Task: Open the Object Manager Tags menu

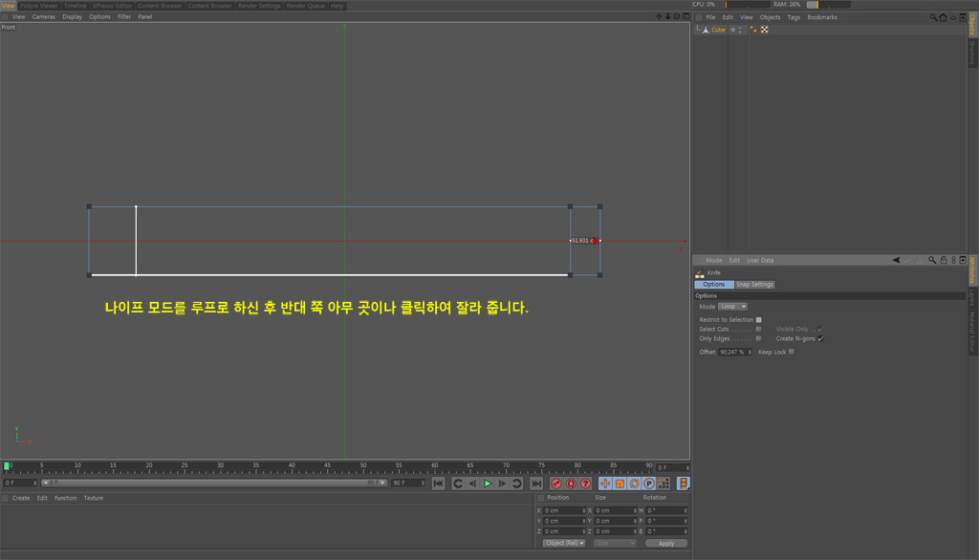Action: (794, 17)
